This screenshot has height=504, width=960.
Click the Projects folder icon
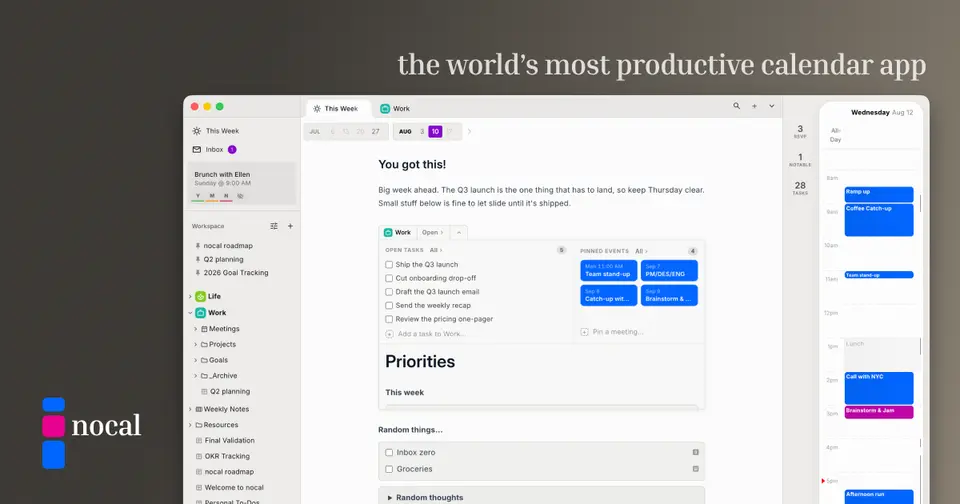[x=204, y=345]
